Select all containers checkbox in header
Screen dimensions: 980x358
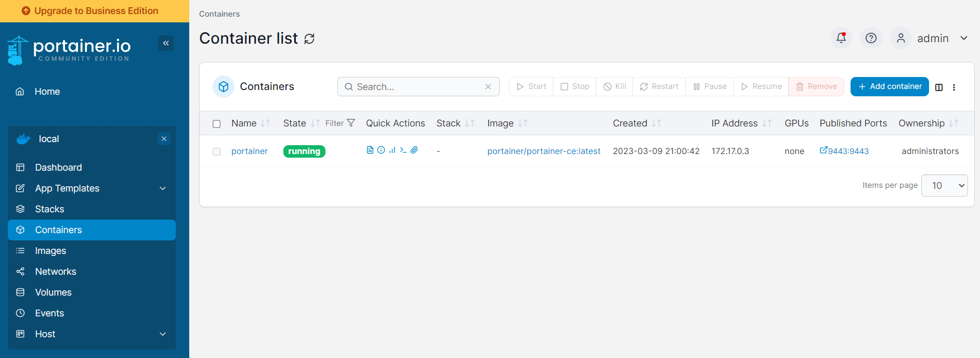[x=217, y=124]
